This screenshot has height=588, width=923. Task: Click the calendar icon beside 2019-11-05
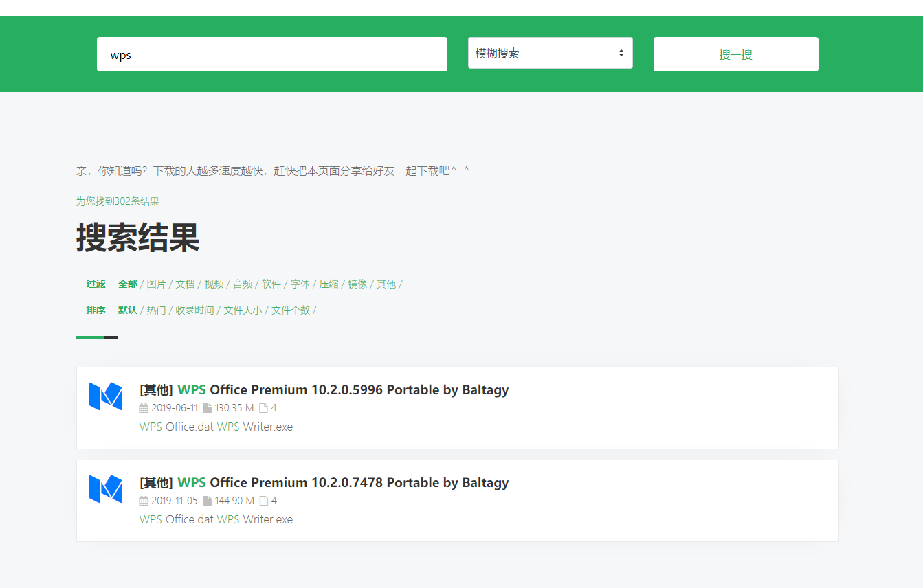click(x=144, y=501)
